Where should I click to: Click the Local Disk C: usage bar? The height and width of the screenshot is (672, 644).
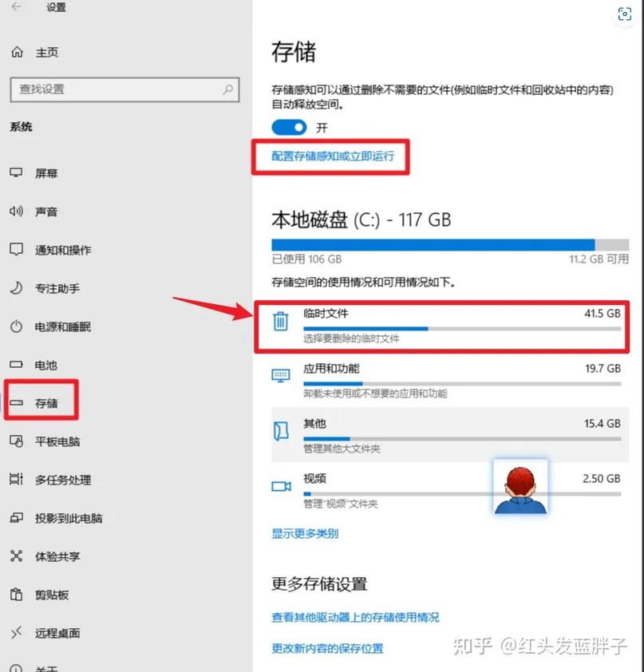450,245
